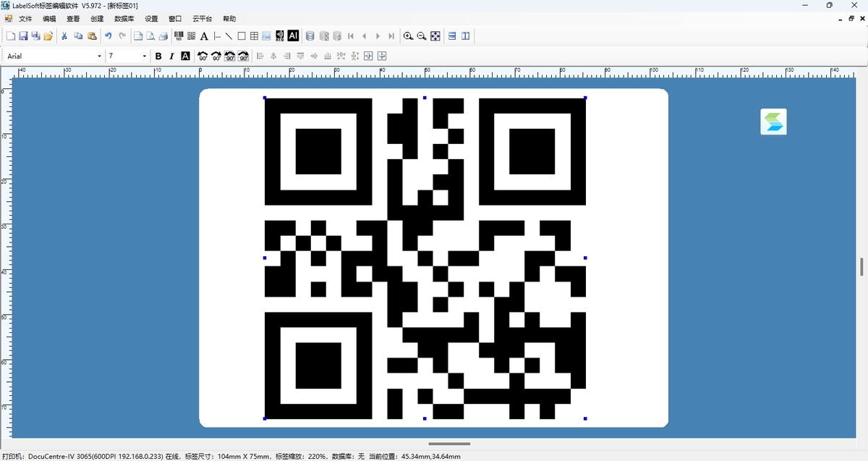Choose the text tool (A icon)
Viewport: 868px width, 461px height.
point(205,36)
